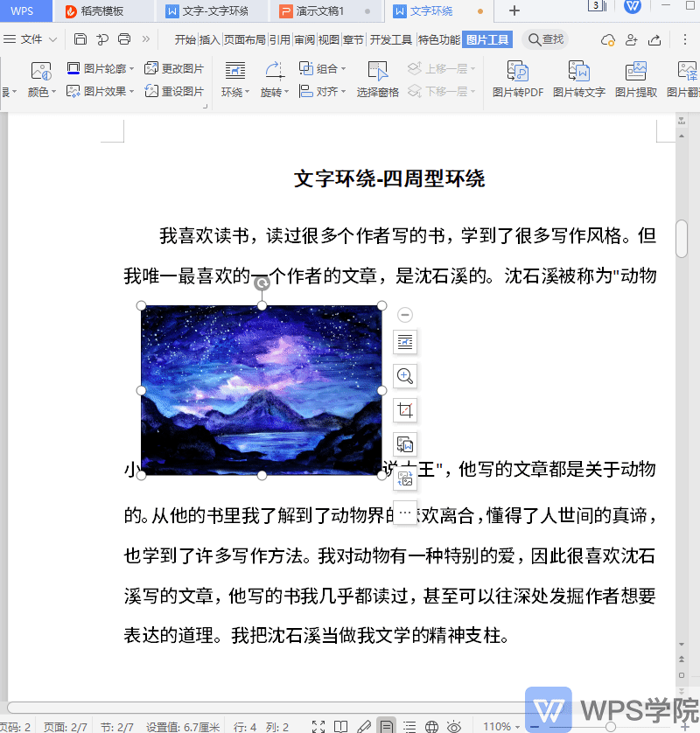
Task: Click the layout options icon beside the picture
Action: (x=405, y=342)
